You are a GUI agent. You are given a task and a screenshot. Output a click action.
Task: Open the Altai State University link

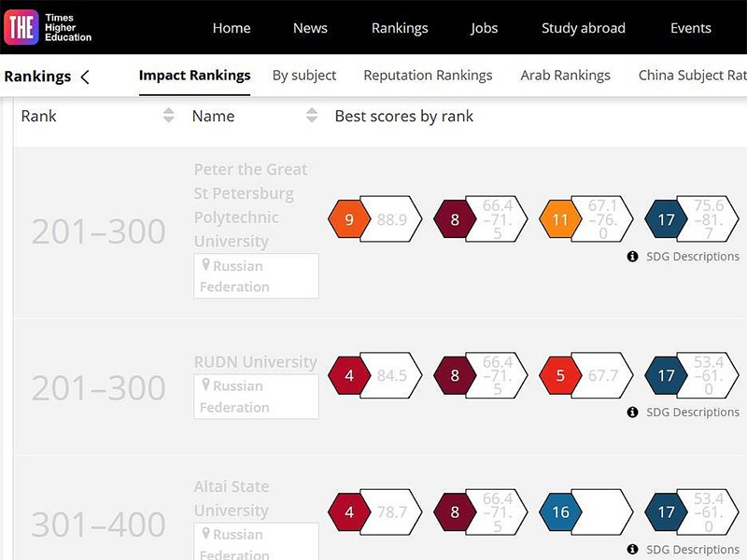pos(232,498)
